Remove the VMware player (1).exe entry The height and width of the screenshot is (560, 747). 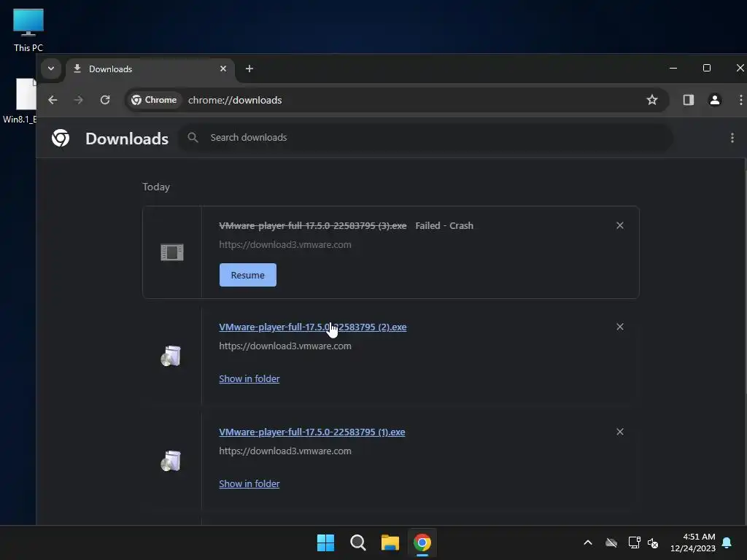[620, 432]
